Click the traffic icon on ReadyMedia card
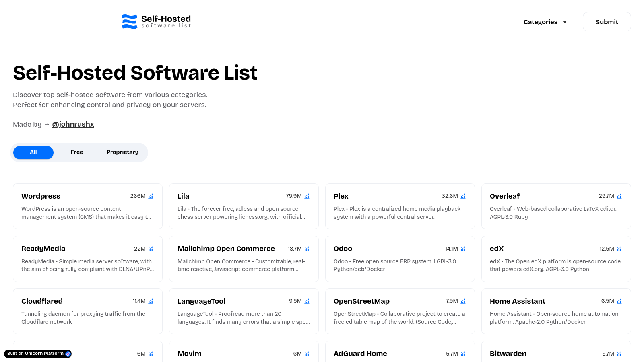This screenshot has height=362, width=644. 151,249
